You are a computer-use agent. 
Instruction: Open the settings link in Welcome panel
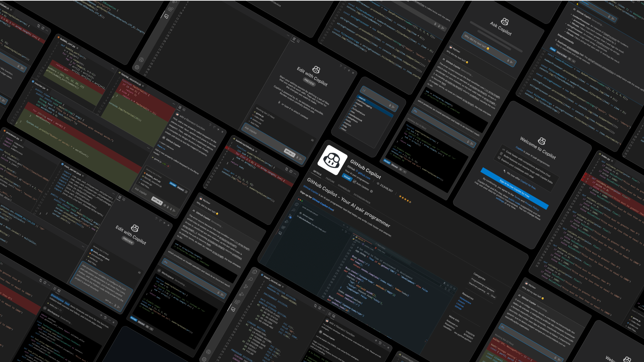click(500, 200)
